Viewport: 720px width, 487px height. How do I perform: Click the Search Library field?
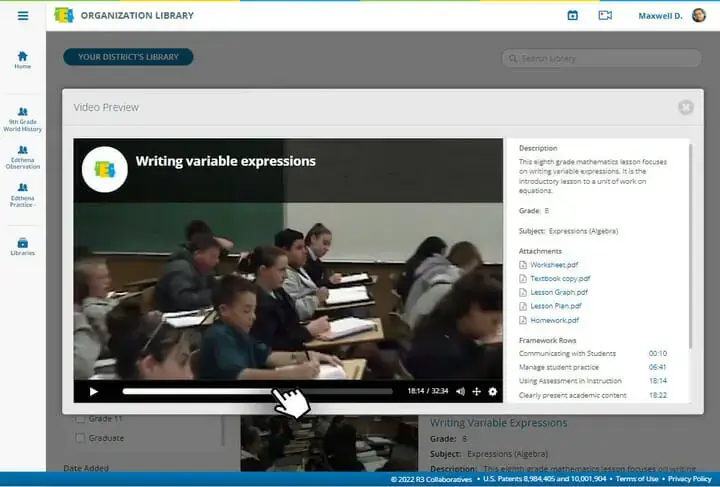click(x=601, y=59)
